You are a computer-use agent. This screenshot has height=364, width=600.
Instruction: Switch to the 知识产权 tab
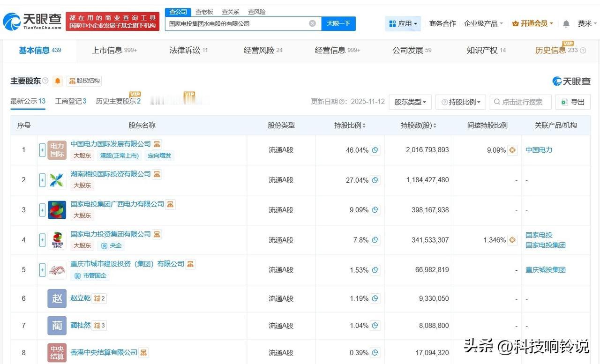coord(486,50)
